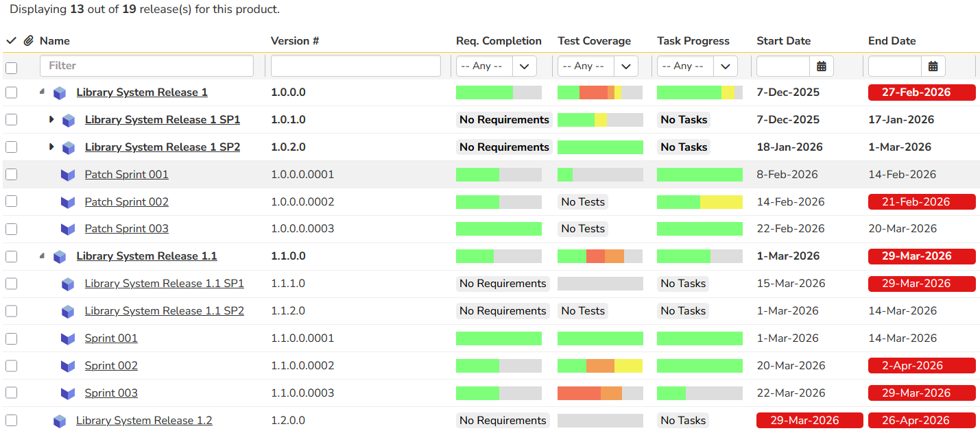Open the Library System Release 1 link

click(142, 92)
